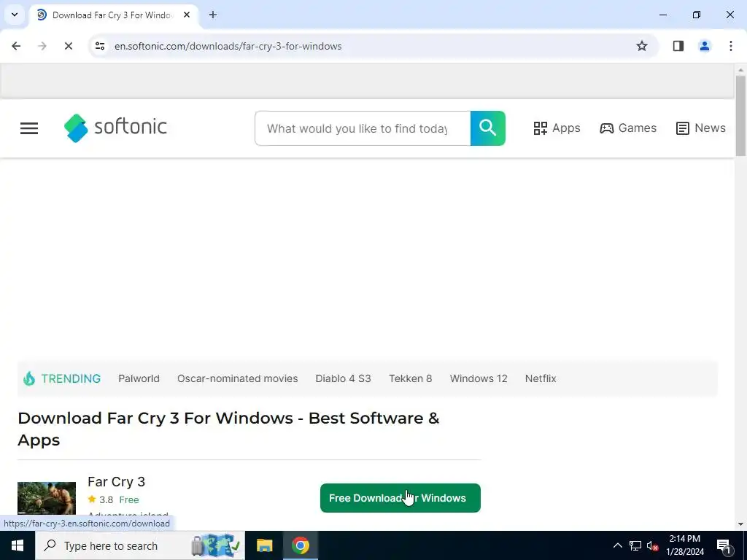The height and width of the screenshot is (560, 747).
Task: Click the forward navigation arrow
Action: (42, 46)
